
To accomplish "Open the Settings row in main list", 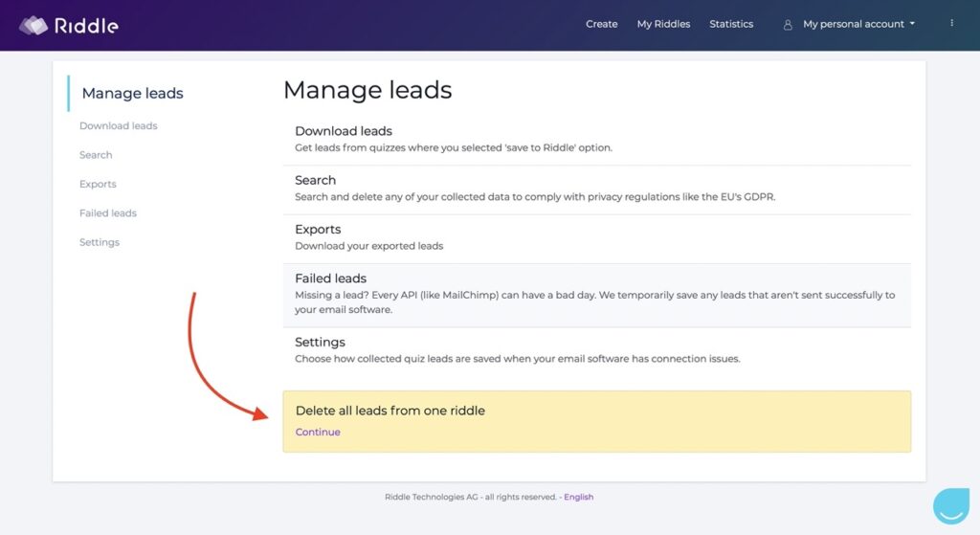I will tap(597, 350).
